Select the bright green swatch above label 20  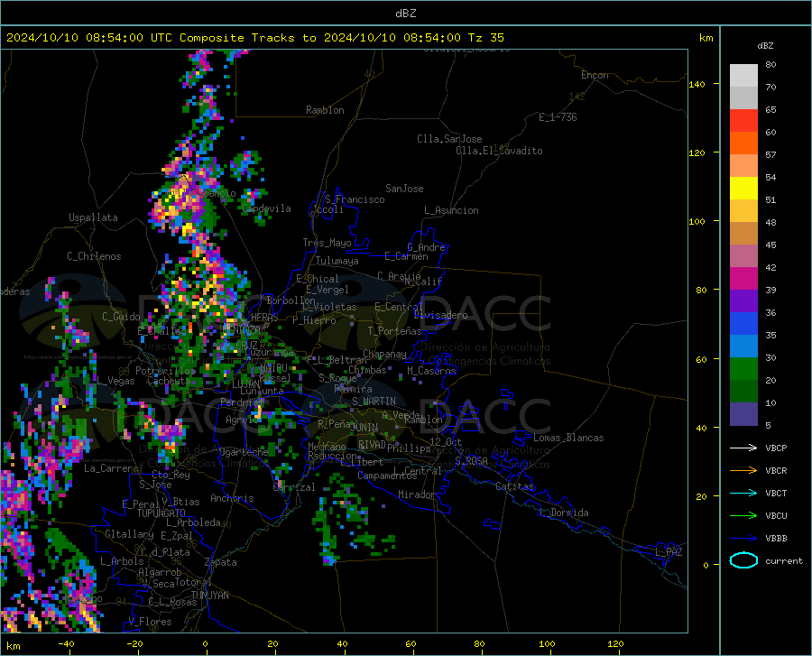[x=743, y=369]
